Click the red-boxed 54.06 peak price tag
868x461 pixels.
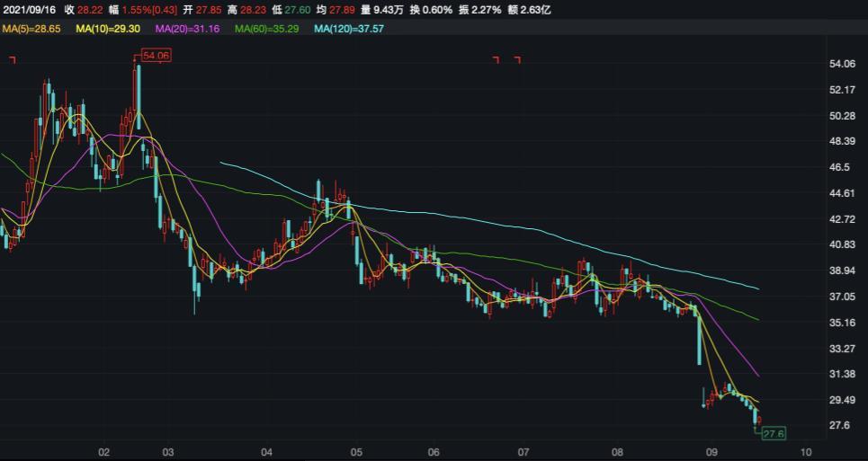157,56
